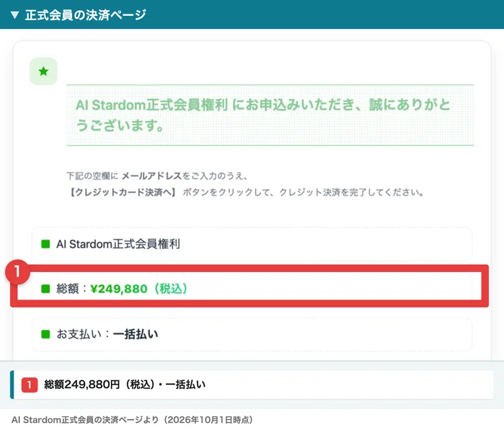The height and width of the screenshot is (433, 504).
Task: Click the メールアドレス instruction line
Action: [x=157, y=176]
